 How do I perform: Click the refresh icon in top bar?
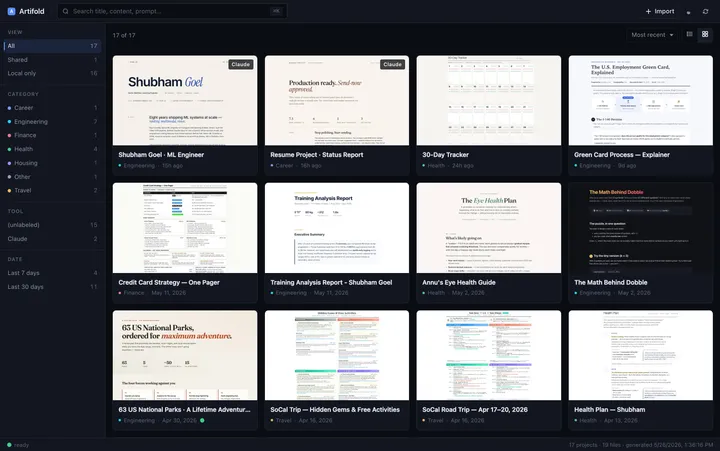pyautogui.click(x=705, y=11)
